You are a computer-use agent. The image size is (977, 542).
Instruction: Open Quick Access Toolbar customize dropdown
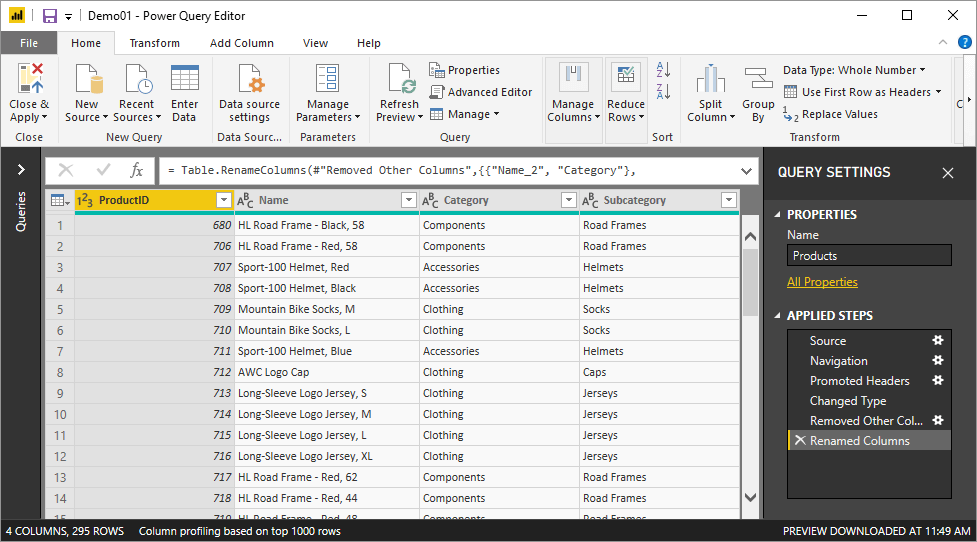[x=69, y=17]
